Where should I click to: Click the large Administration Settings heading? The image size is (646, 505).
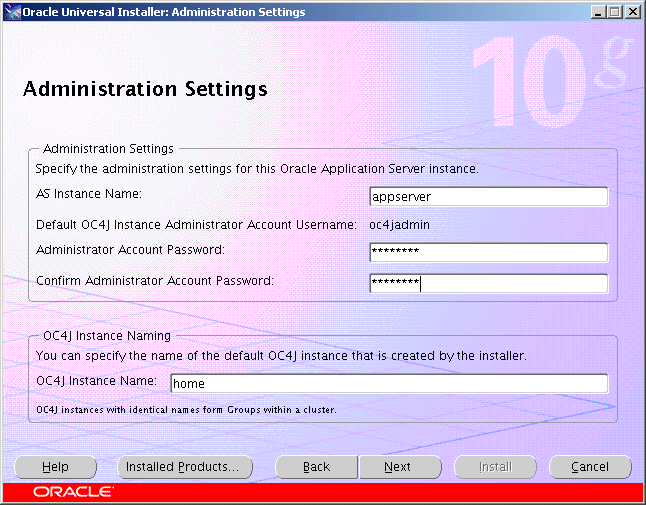145,89
